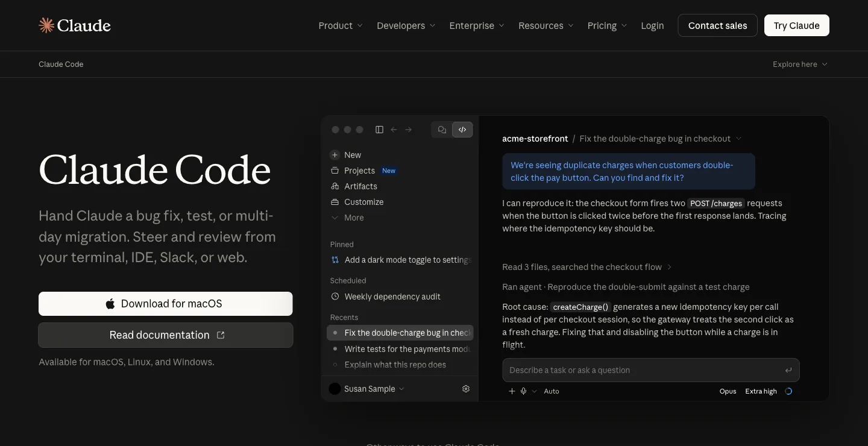
Task: Click the Customize briefcase icon in the sidebar
Action: [x=335, y=202]
